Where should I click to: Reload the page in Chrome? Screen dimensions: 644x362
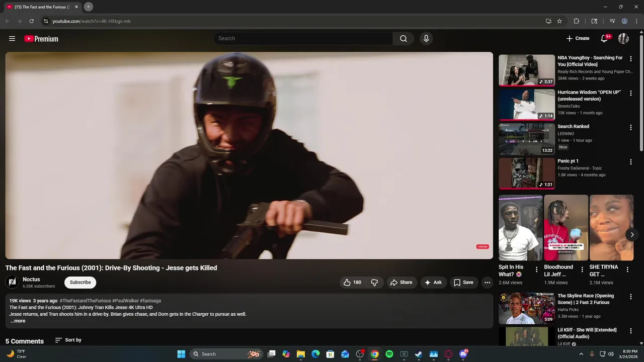(x=31, y=21)
